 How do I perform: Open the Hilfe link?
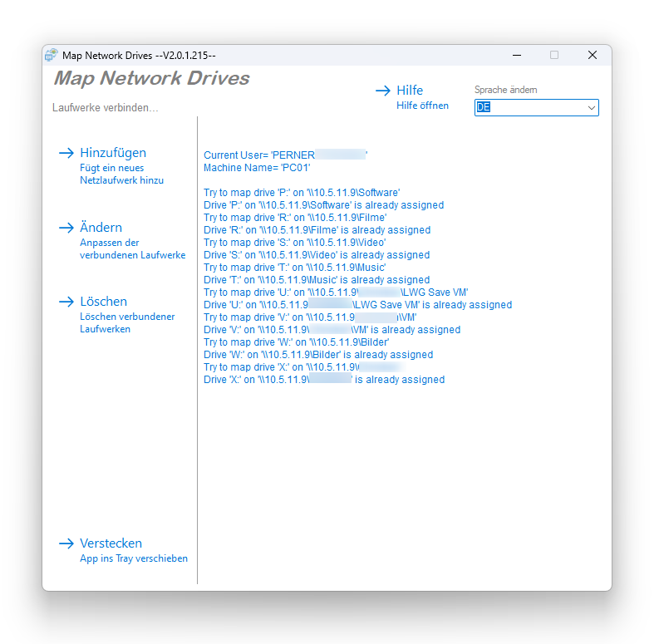[410, 91]
